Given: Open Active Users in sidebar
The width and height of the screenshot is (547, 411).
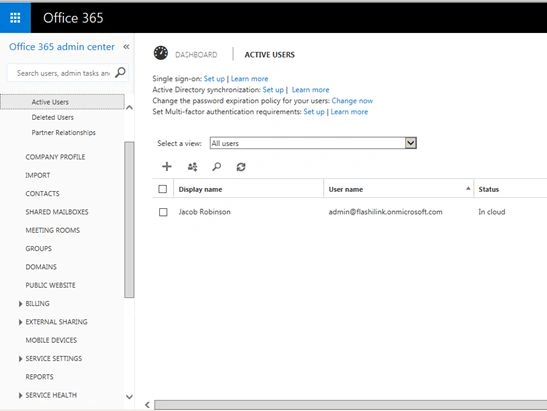Looking at the screenshot, I should point(50,102).
